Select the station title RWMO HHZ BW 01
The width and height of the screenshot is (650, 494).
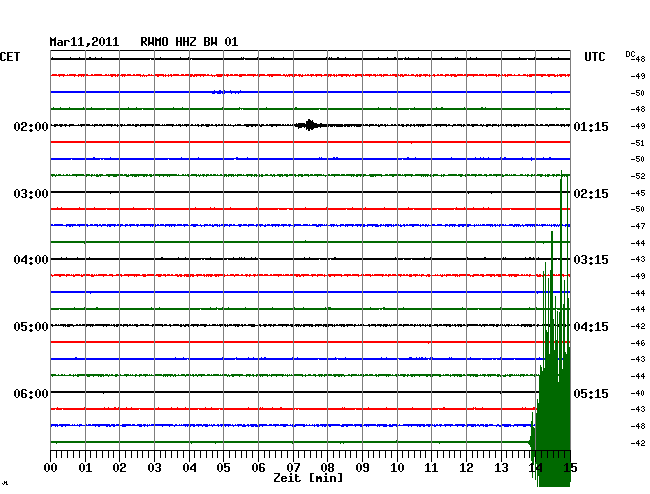pos(189,42)
